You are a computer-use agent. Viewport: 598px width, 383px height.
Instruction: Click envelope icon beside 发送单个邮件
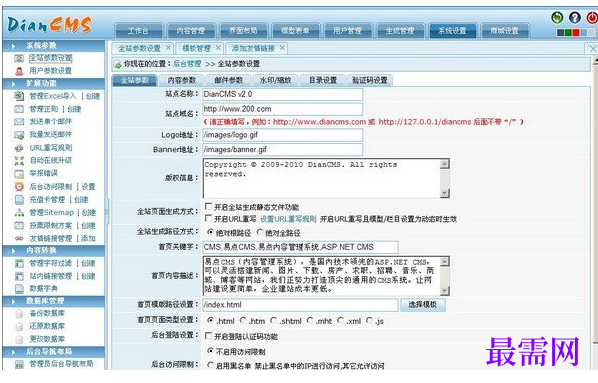(x=19, y=122)
